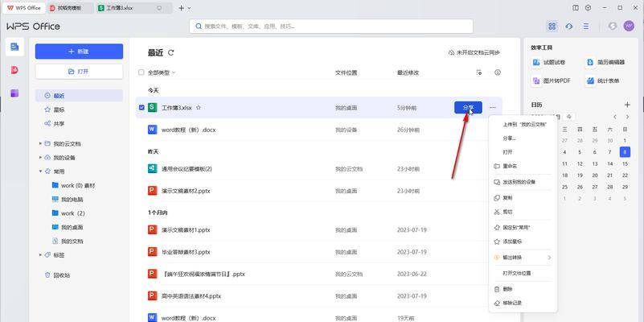This screenshot has height=322, width=644.
Task: Choose 移除记录 in context menu
Action: tap(523, 303)
